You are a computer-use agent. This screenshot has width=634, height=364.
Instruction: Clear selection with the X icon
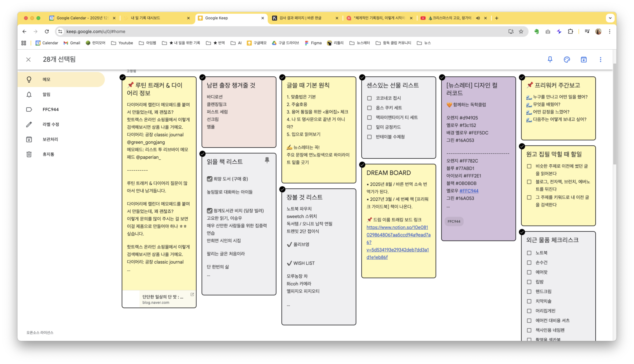point(28,60)
